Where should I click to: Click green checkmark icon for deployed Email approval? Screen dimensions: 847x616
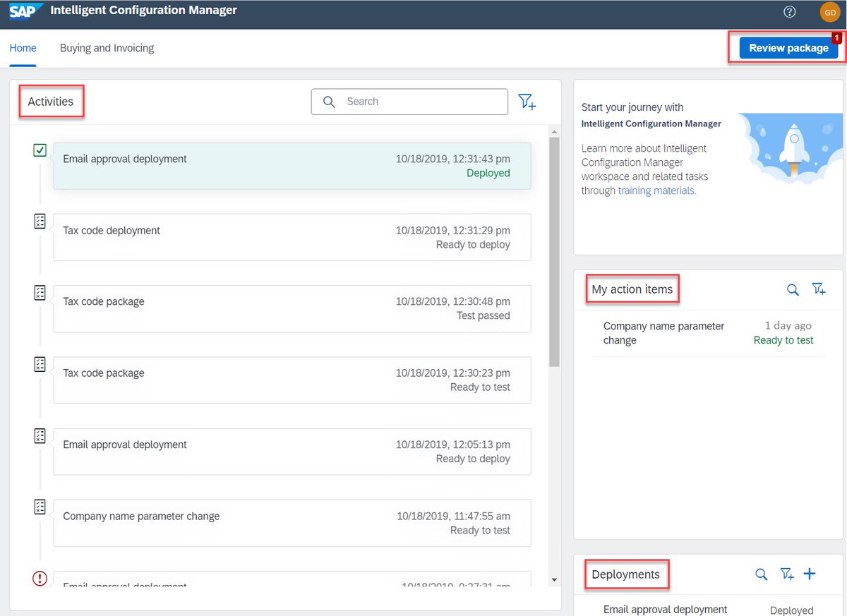click(x=40, y=150)
